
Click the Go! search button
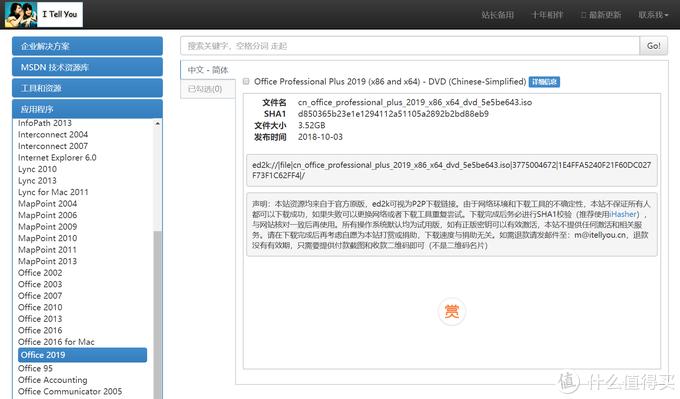pyautogui.click(x=654, y=46)
